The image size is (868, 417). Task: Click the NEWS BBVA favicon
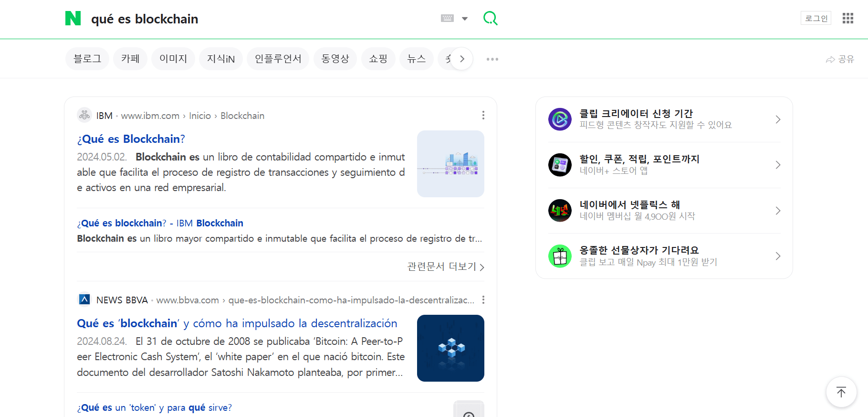click(84, 299)
